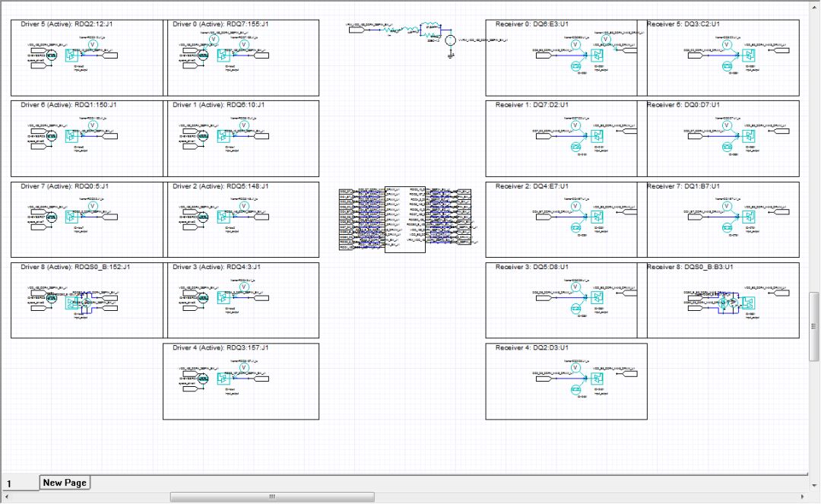Select the driver buffer symbol in Driver 6 block

pyautogui.click(x=71, y=136)
